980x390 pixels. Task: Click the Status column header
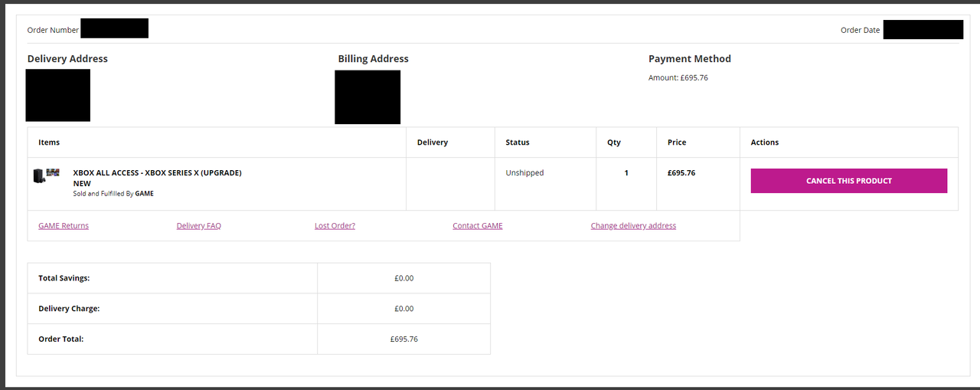click(518, 143)
